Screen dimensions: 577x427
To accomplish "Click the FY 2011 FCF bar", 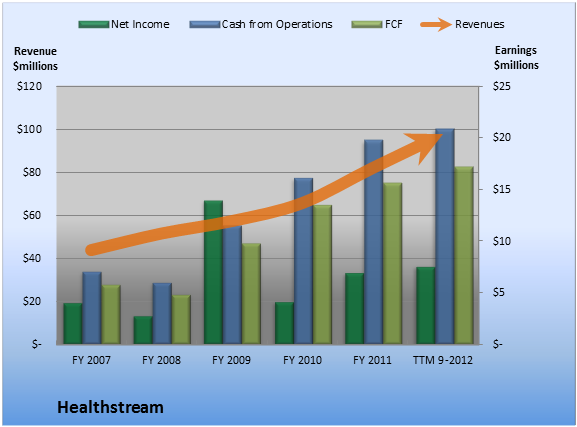I will pyautogui.click(x=392, y=264).
